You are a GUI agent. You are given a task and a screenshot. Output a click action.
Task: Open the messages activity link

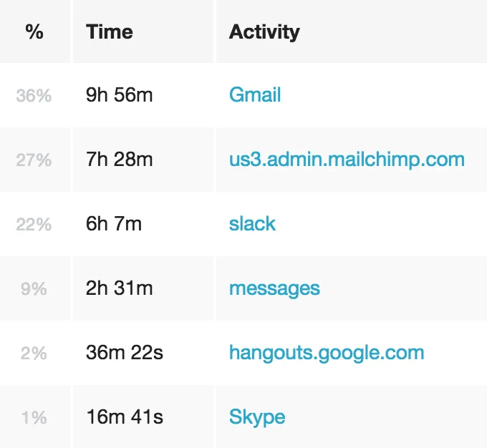pyautogui.click(x=274, y=288)
